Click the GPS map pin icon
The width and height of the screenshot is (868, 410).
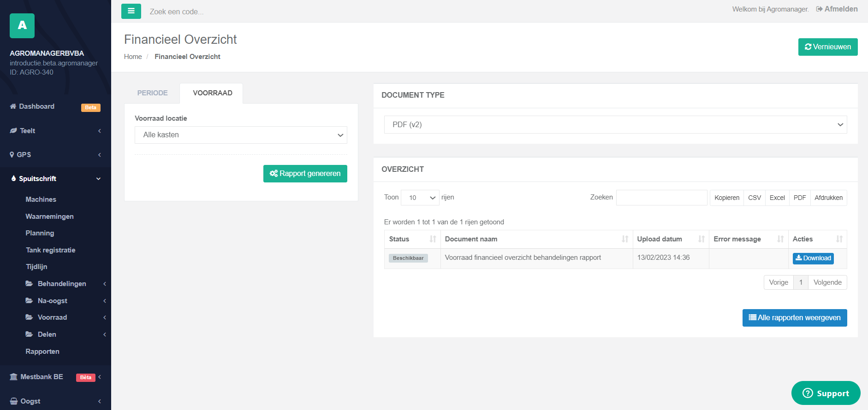[12, 155]
